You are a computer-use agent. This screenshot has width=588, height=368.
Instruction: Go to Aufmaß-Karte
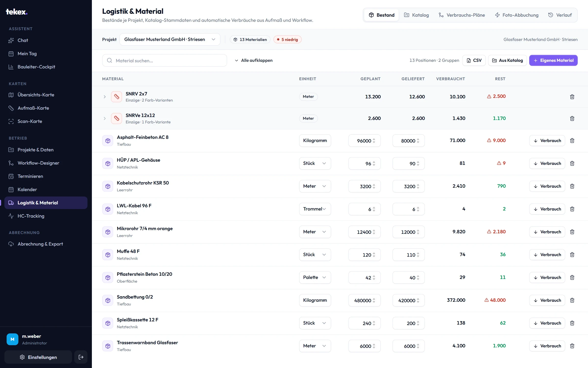46,108
